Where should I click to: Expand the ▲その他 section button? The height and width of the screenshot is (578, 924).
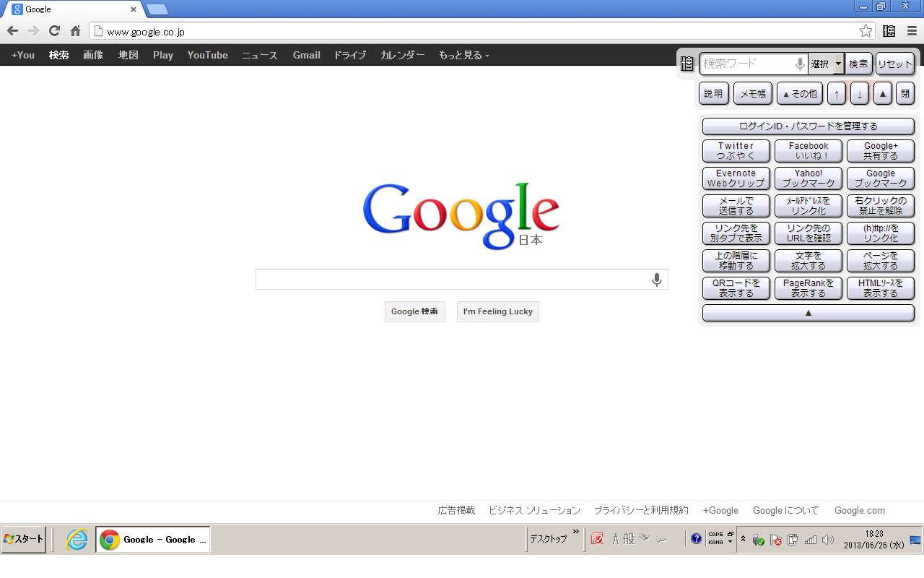(x=800, y=94)
